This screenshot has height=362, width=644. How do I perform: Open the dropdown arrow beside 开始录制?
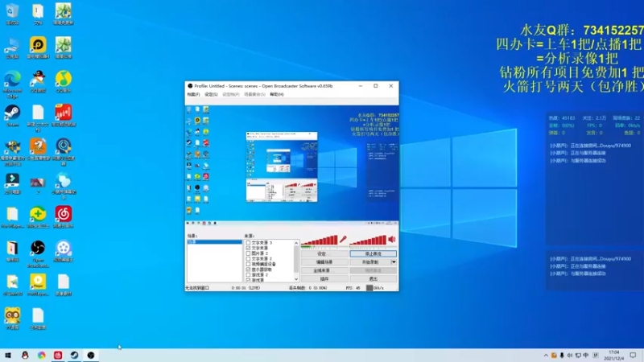point(394,262)
